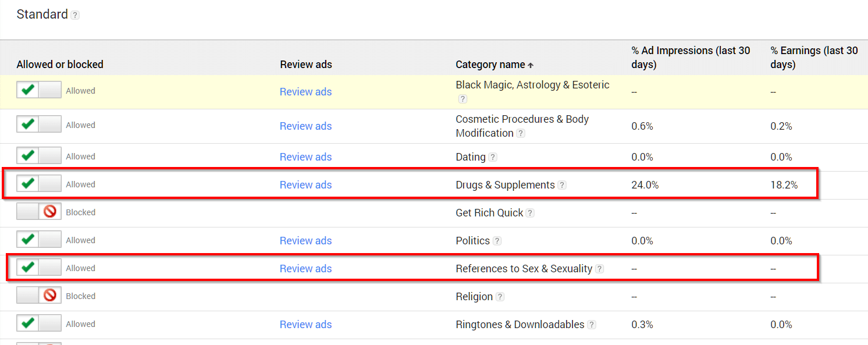
Task: Click the Allowed or blocked column header
Action: [x=60, y=64]
